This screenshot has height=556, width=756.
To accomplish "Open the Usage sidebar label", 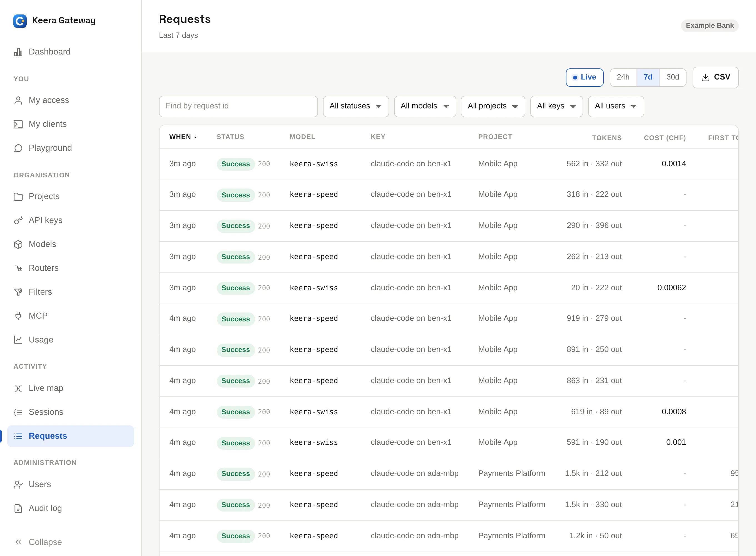I will click(41, 340).
